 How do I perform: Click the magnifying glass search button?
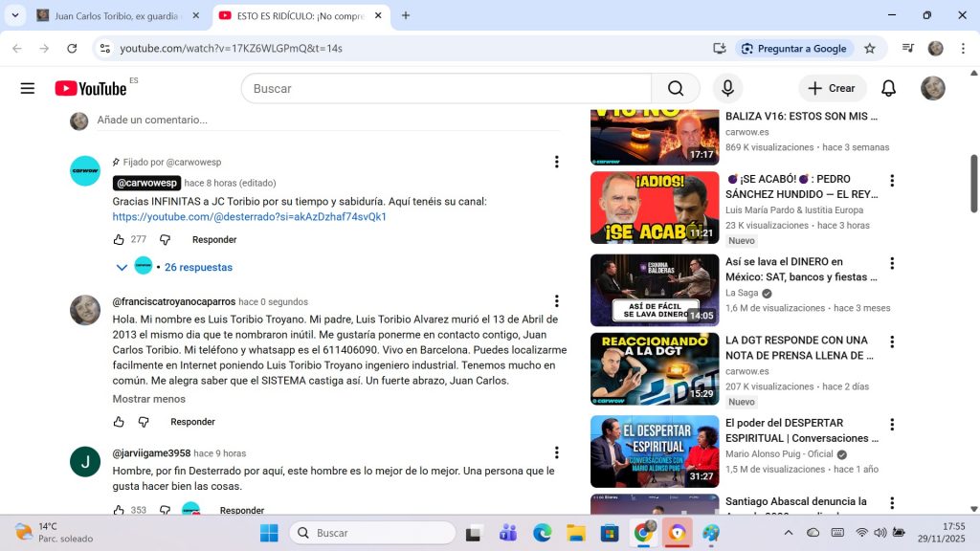(676, 88)
